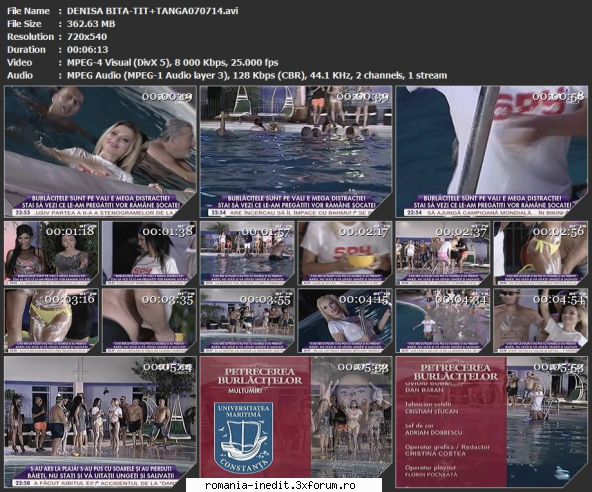Click the frame marked 00:02:37
This screenshot has height=492, width=592.
click(x=442, y=253)
